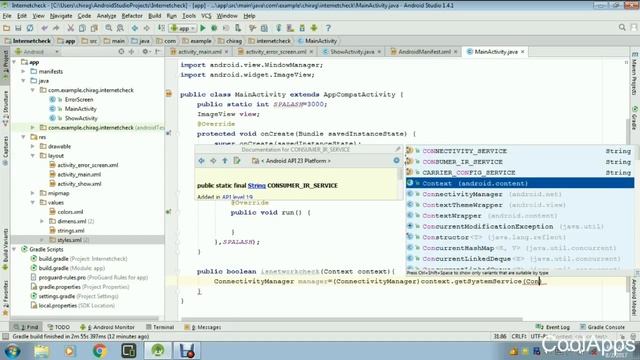Open the Android project view dropdown

(37, 52)
